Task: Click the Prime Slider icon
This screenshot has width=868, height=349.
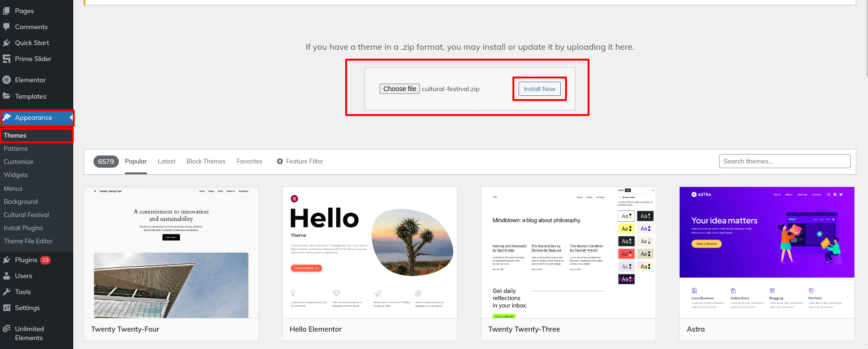Action: coord(7,59)
